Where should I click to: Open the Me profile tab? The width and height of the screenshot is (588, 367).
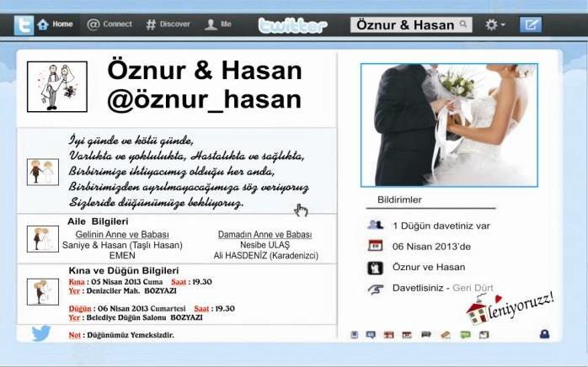pos(218,24)
